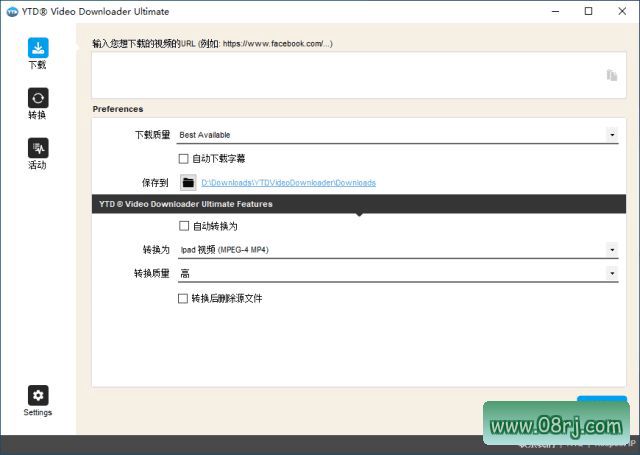The image size is (640, 455).
Task: Enable the 自动下载字幕 checkbox
Action: point(184,158)
